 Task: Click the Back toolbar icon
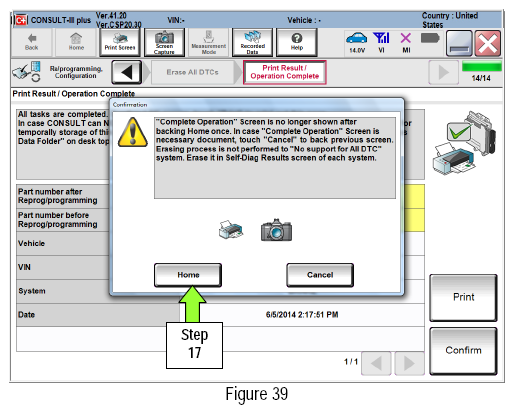click(32, 42)
